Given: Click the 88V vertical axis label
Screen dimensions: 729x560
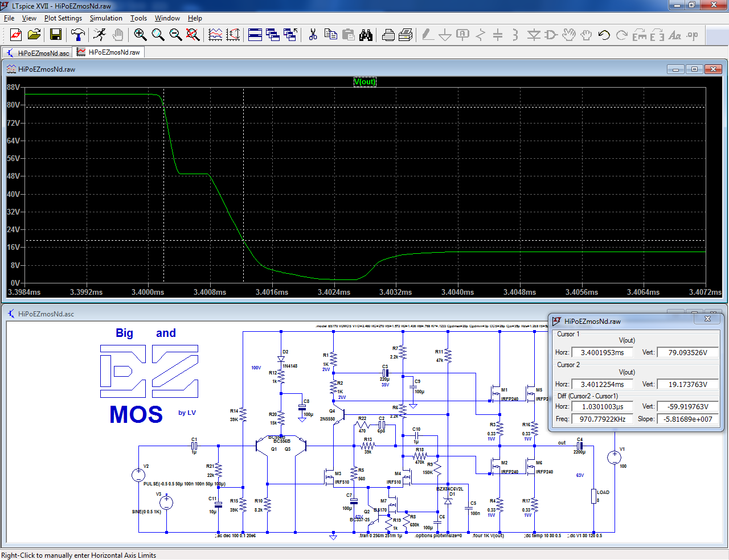Looking at the screenshot, I should click(x=14, y=87).
